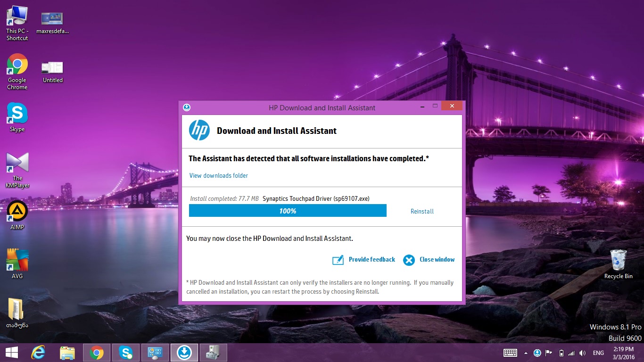This screenshot has height=362, width=644.
Task: Click the Recycle Bin icon
Action: [619, 264]
